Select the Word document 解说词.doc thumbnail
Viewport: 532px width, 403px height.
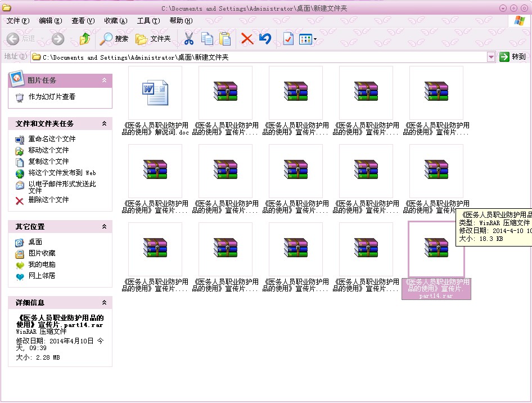pyautogui.click(x=155, y=93)
